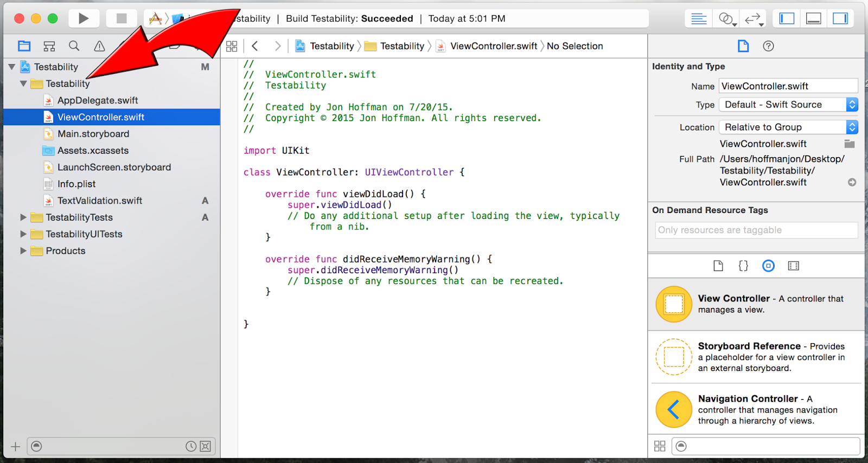This screenshot has width=868, height=463.
Task: Select the View Controller library object
Action: tap(756, 304)
